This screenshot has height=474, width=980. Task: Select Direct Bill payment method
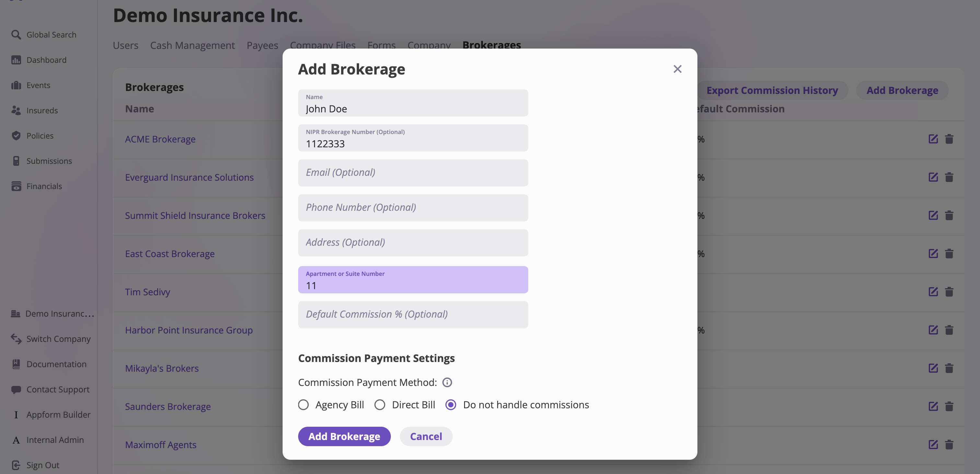pyautogui.click(x=380, y=405)
